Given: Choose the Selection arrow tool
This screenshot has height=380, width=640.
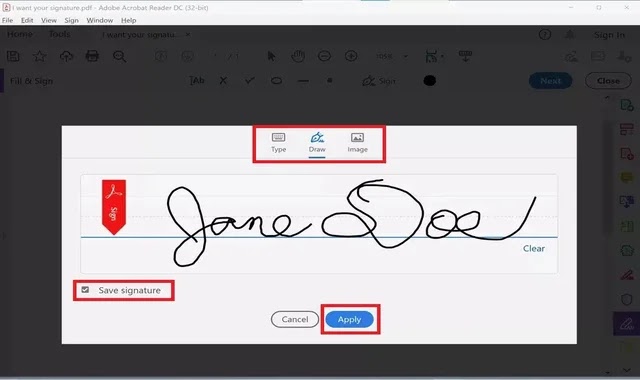Looking at the screenshot, I should pyautogui.click(x=271, y=56).
